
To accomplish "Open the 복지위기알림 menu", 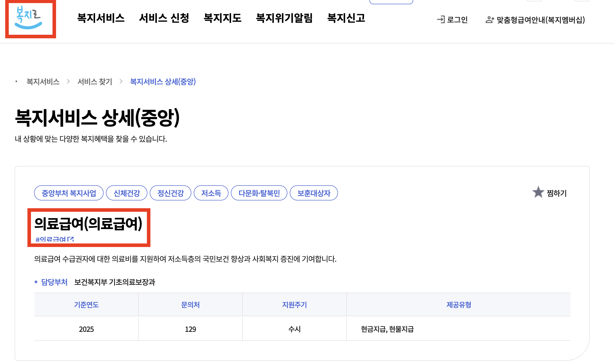I will (x=284, y=18).
